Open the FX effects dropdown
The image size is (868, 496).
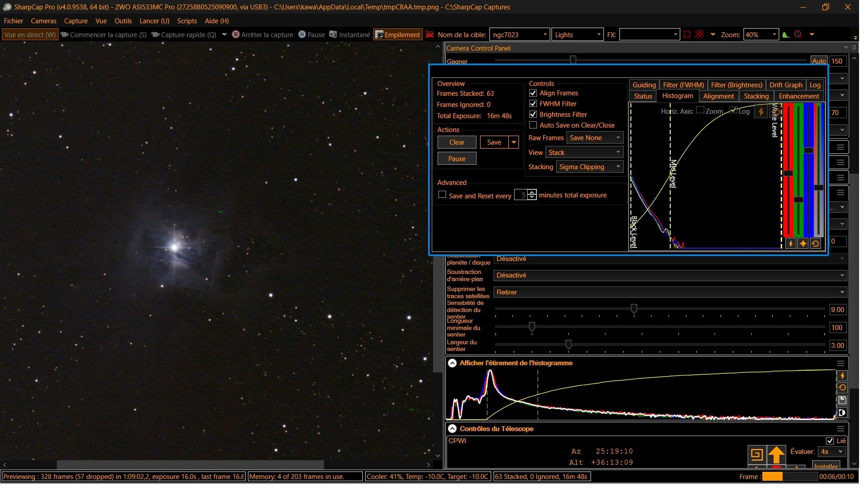click(x=675, y=34)
